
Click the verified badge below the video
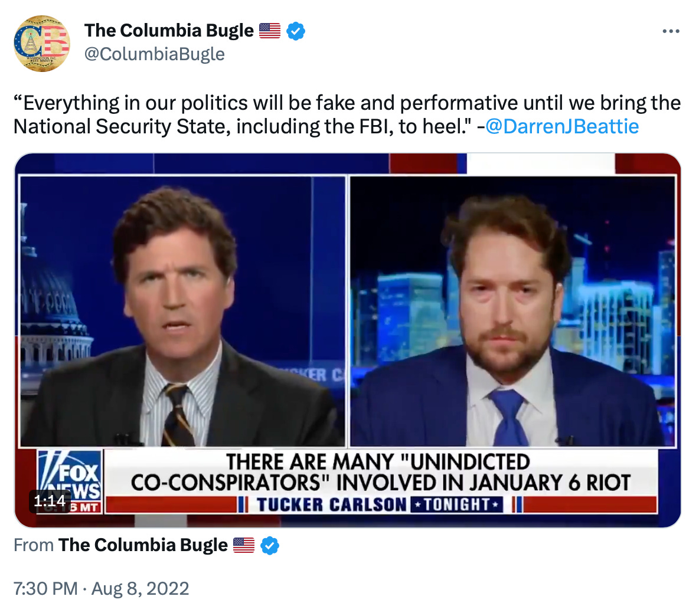270,545
